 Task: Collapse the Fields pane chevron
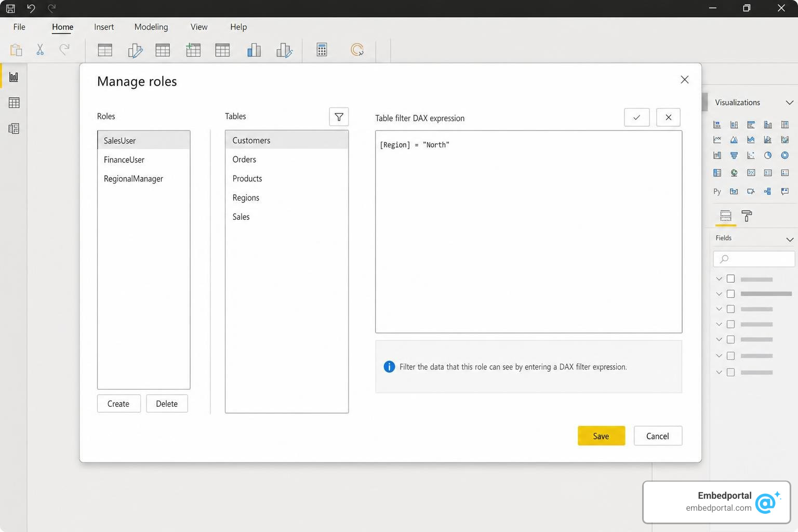(x=790, y=239)
